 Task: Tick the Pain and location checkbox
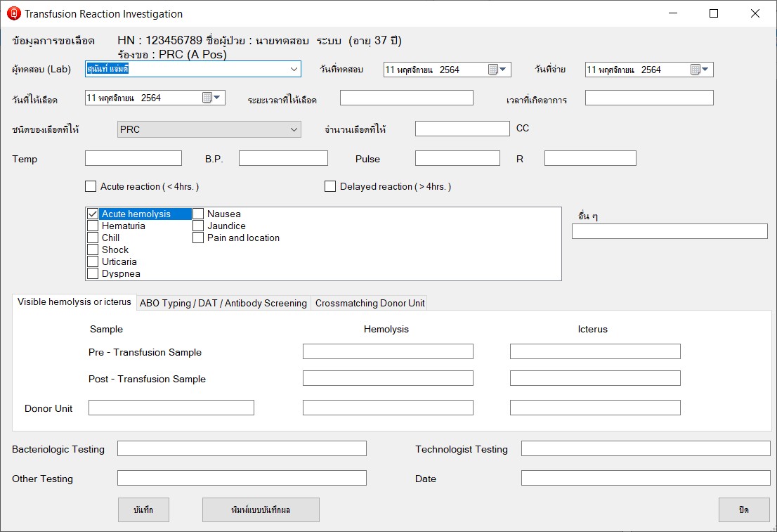[x=198, y=238]
